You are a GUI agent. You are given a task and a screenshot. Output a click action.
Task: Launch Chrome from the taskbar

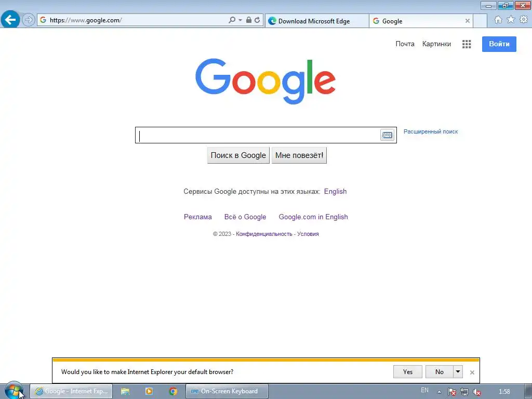coord(173,391)
